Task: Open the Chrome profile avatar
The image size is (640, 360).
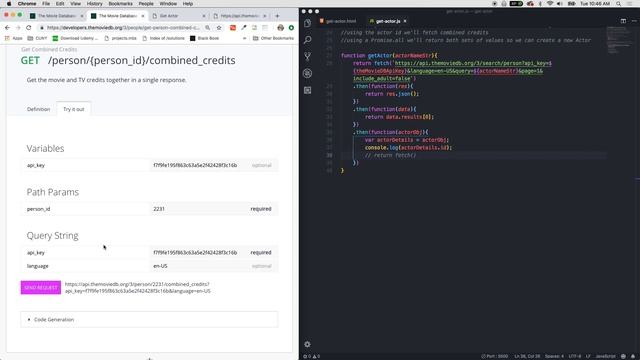Action: 280,28
